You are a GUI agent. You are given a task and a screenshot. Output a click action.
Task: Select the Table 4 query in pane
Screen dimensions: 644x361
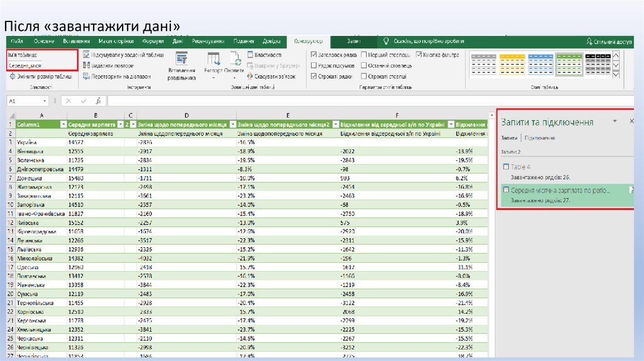coord(520,166)
